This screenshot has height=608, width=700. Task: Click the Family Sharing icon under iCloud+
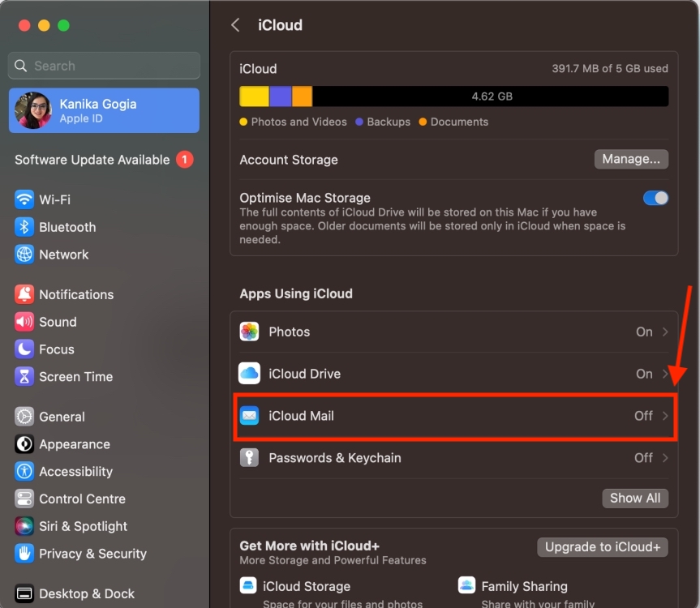point(466,584)
